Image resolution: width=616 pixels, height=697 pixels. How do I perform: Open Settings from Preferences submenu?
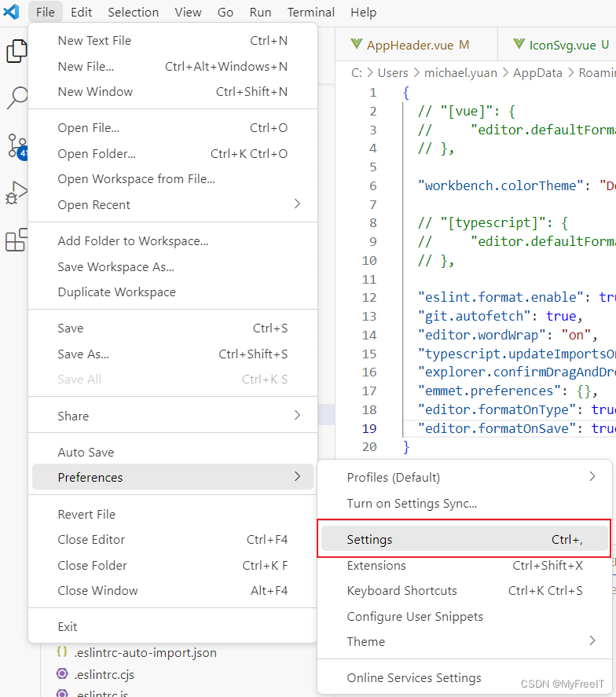(x=464, y=539)
